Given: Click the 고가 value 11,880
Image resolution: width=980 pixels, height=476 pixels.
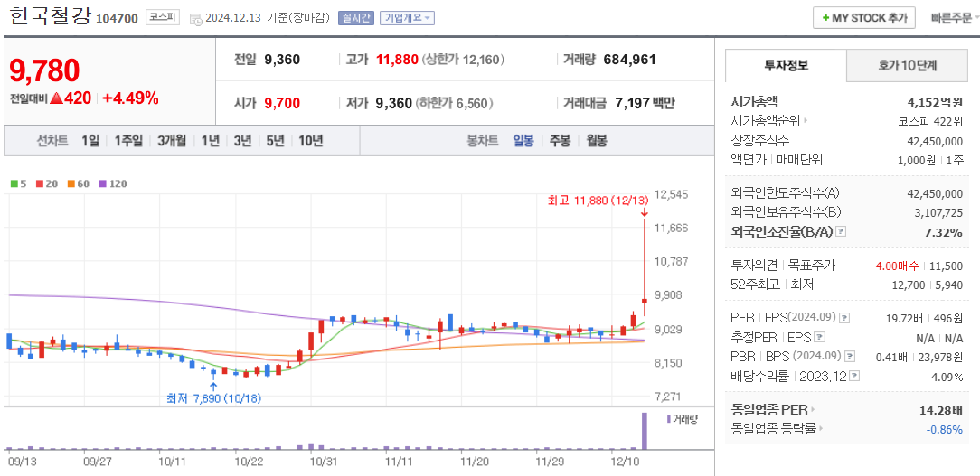Looking at the screenshot, I should 397,60.
